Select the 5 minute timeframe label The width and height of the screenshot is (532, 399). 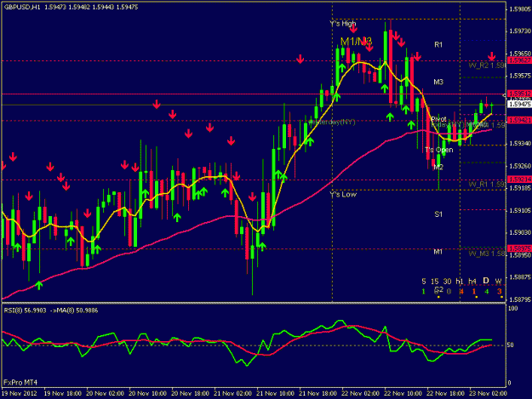(423, 282)
